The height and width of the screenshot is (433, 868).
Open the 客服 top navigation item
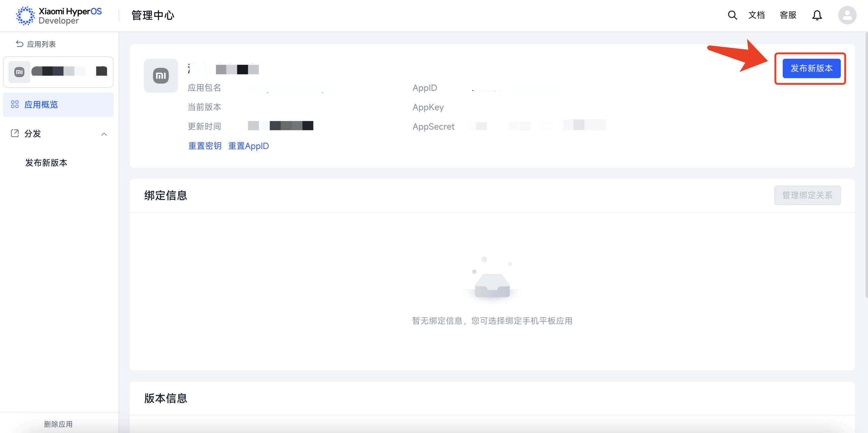coord(788,15)
